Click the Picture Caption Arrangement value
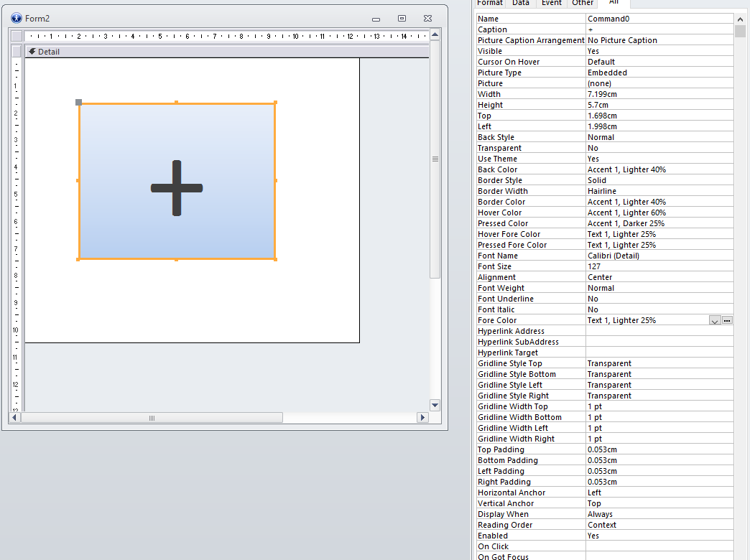Viewport: 750px width, 560px height. (659, 40)
